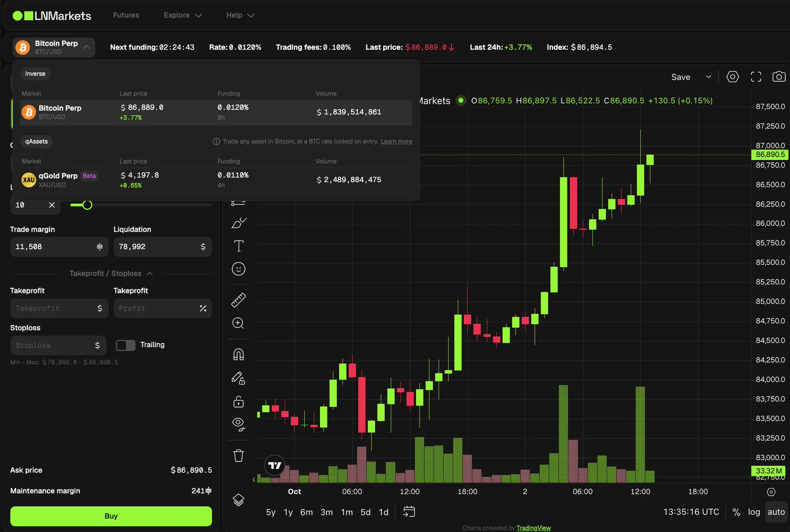Focus the Stoploss price field
The image size is (790, 532).
click(x=58, y=345)
